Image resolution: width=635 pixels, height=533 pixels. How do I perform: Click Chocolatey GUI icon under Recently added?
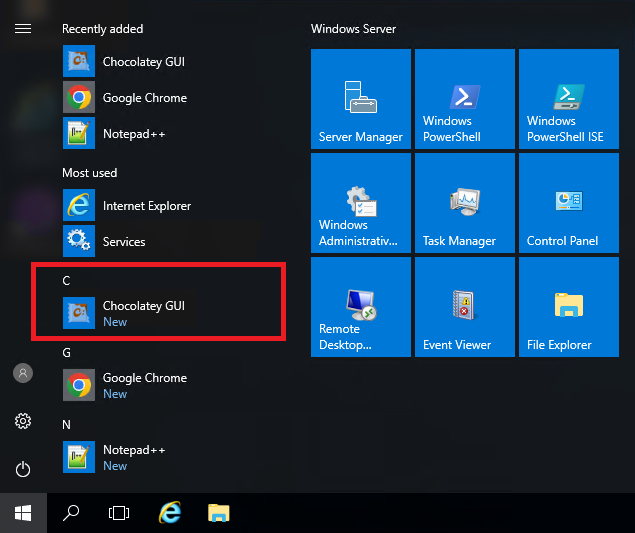(79, 61)
